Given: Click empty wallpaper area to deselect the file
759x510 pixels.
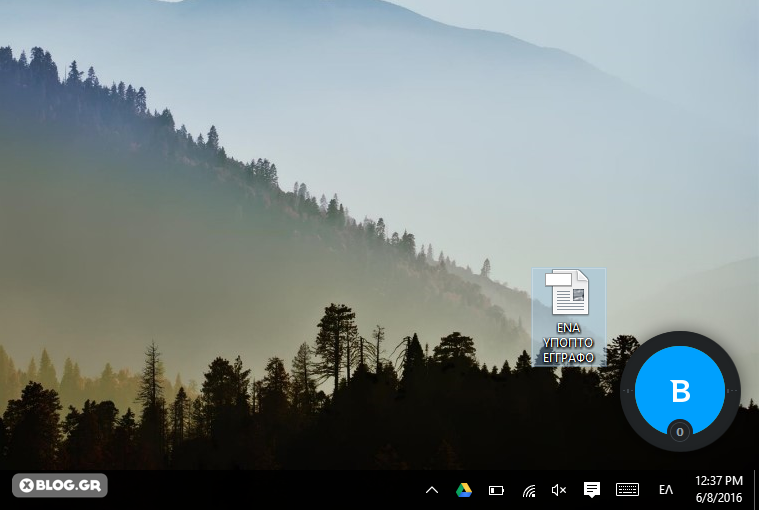Looking at the screenshot, I should [300, 150].
